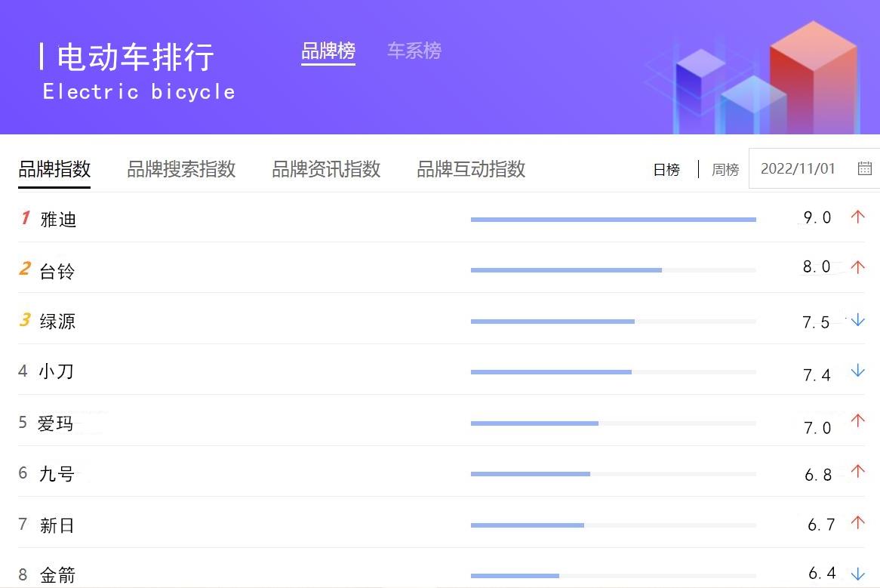Click the down arrow beside 小刀's rating
This screenshot has width=880, height=588.
[857, 371]
